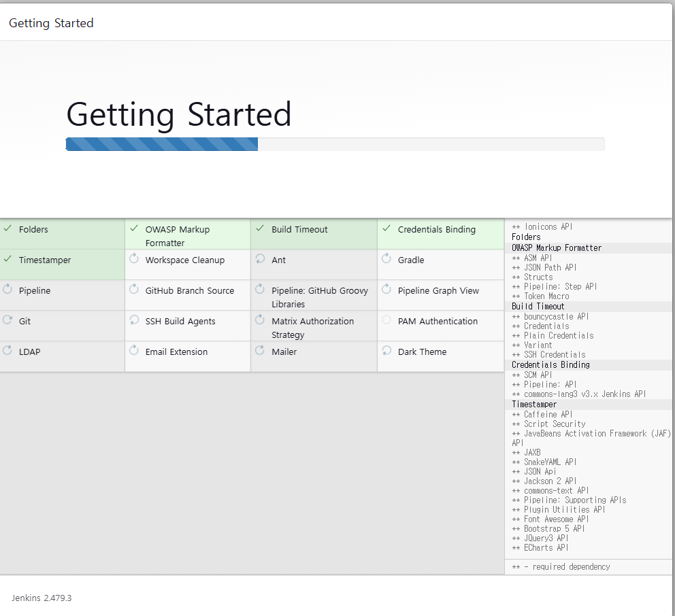Click the spinner icon beside Dark Theme

386,350
